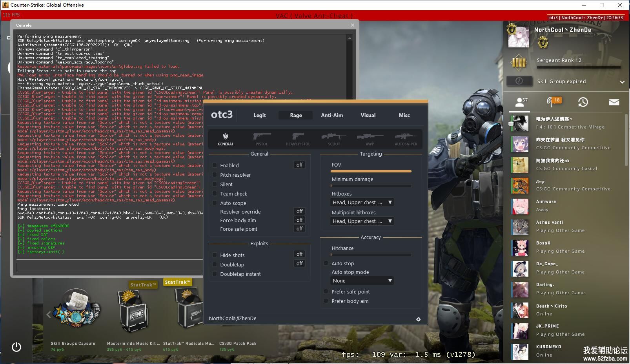Image resolution: width=630 pixels, height=364 pixels.
Task: Enable the ragebot Enabled checkbox
Action: pyautogui.click(x=215, y=165)
